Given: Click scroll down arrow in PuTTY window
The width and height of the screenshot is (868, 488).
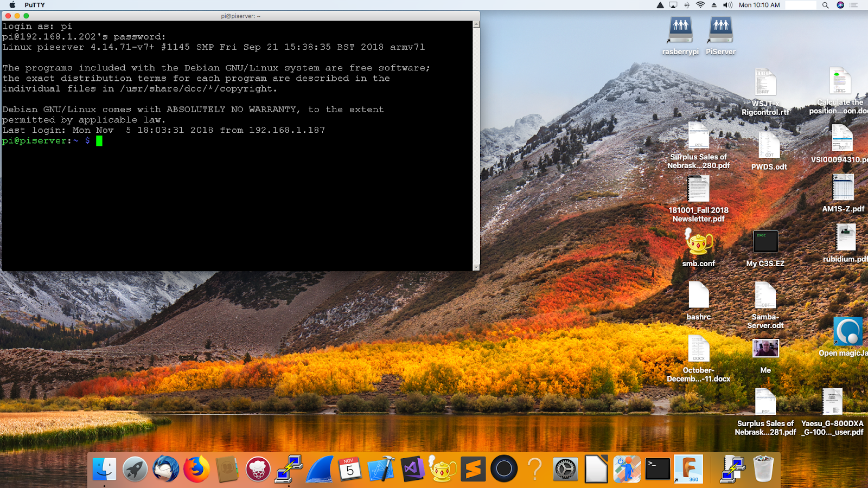Looking at the screenshot, I should (476, 267).
